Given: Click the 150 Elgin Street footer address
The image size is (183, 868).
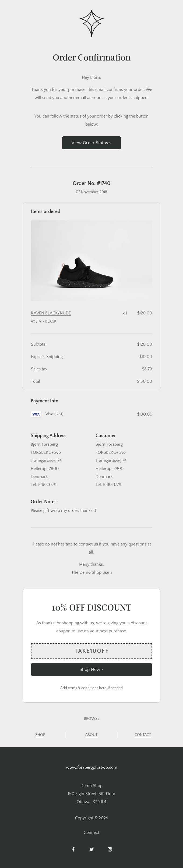Looking at the screenshot, I should [91, 793].
